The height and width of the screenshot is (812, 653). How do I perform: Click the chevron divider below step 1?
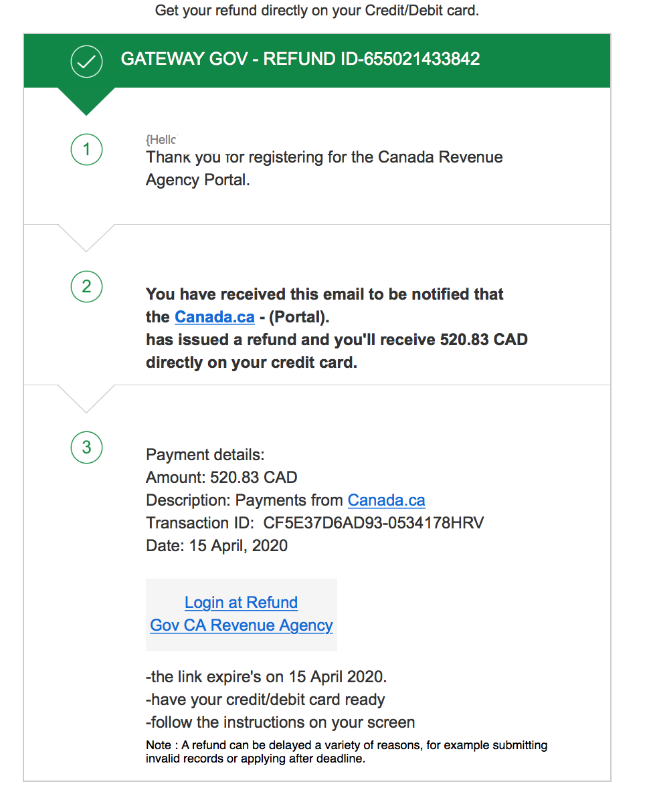(86, 238)
